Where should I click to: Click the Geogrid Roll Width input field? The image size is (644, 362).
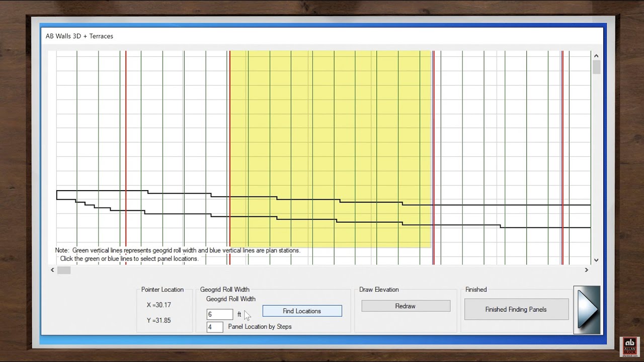pyautogui.click(x=220, y=315)
